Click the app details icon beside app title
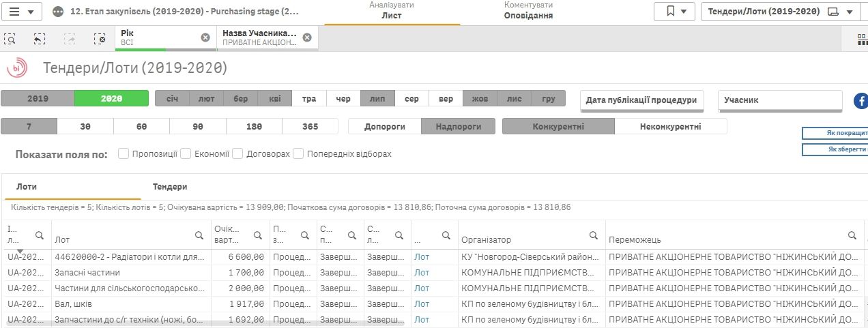 [58, 12]
